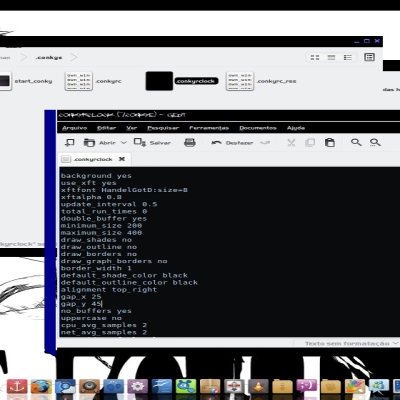Click the 'net_avg_samples 2' line

tap(104, 332)
